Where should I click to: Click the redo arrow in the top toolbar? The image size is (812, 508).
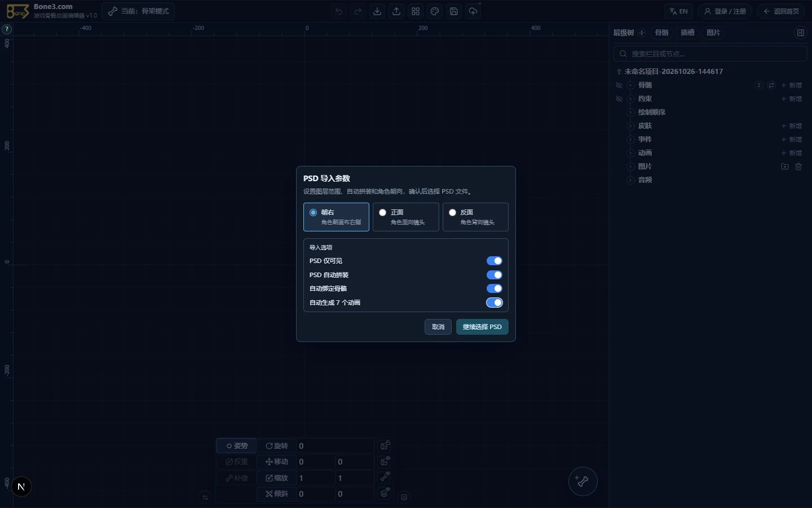click(358, 11)
